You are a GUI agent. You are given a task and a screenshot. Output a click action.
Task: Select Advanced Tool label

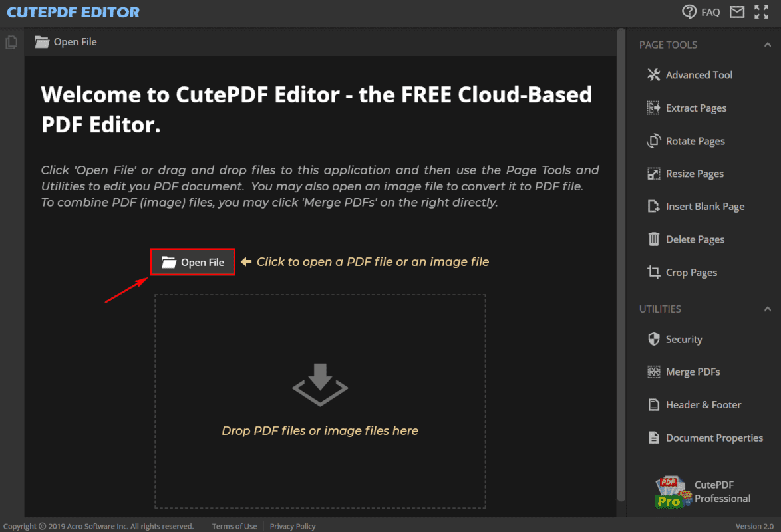pyautogui.click(x=699, y=75)
